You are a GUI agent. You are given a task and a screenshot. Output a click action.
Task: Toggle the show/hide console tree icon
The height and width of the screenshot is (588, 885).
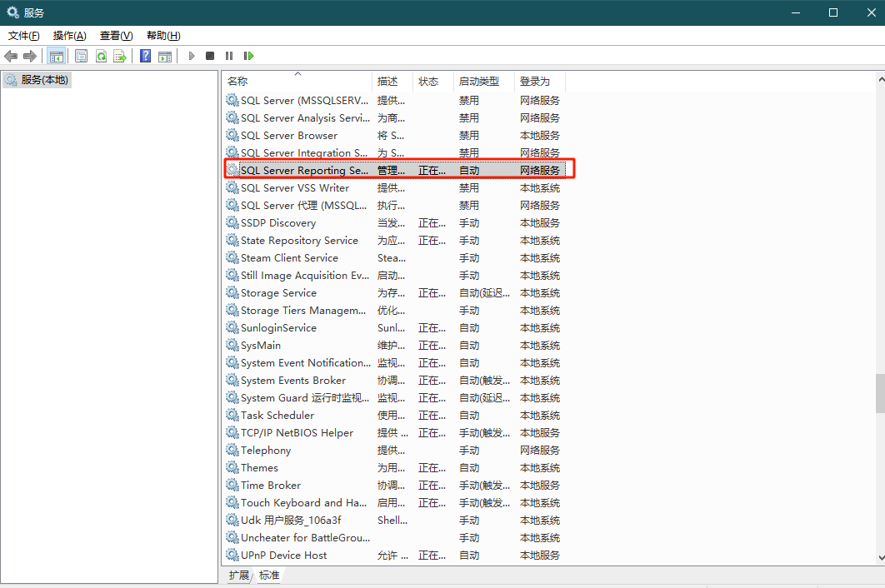(57, 56)
